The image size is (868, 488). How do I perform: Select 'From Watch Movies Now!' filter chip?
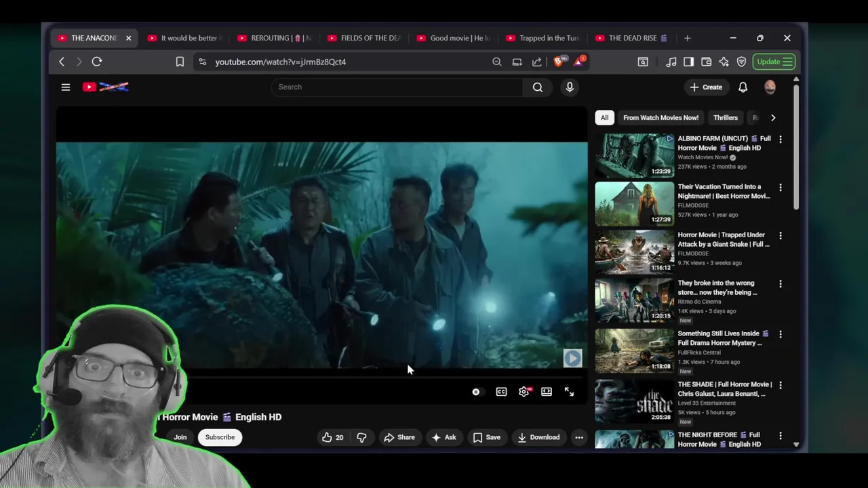point(660,117)
